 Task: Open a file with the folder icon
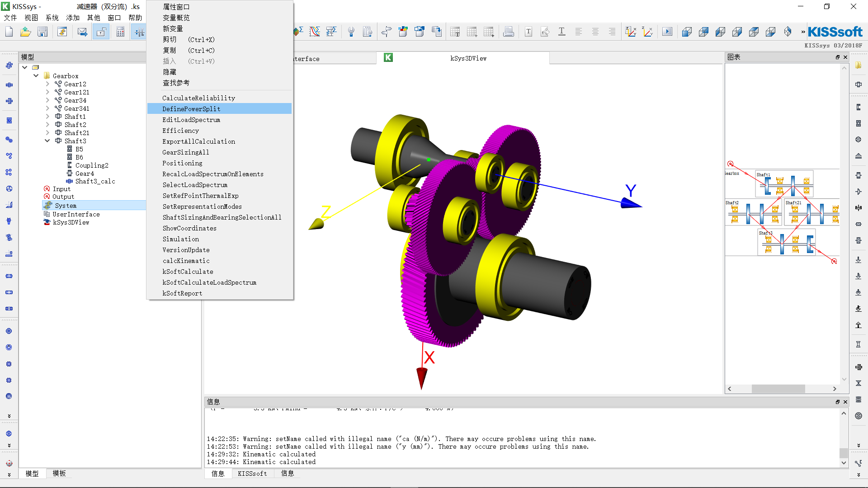click(x=26, y=32)
